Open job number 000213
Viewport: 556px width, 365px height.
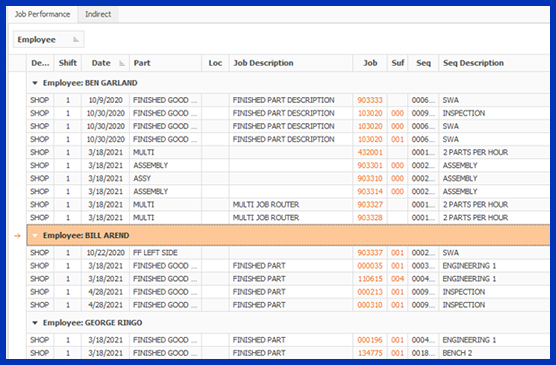(370, 292)
